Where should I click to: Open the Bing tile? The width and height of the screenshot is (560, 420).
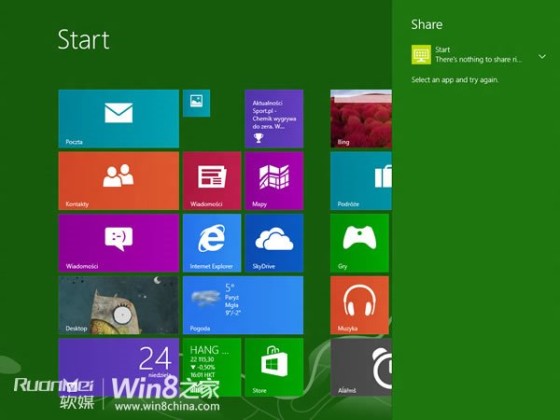point(361,119)
